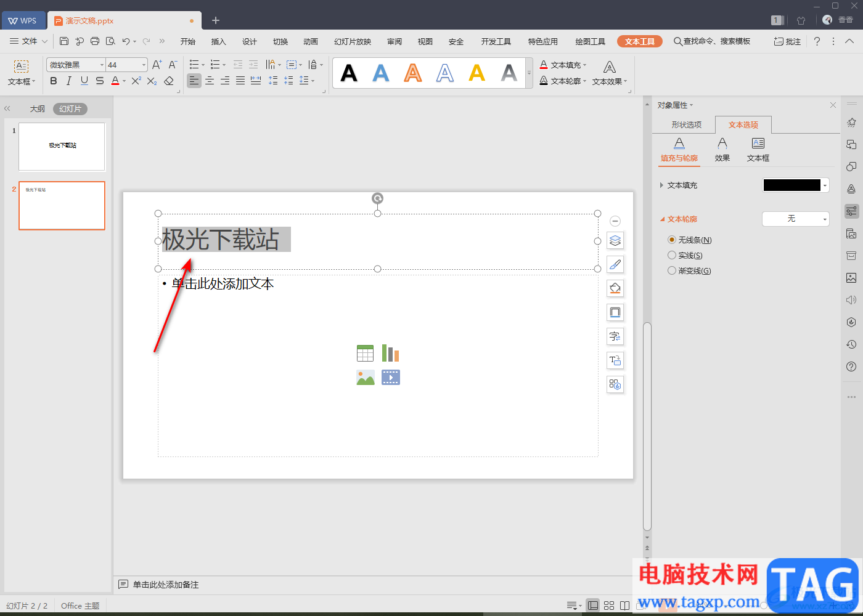The height and width of the screenshot is (616, 863).
Task: Toggle italic formatting
Action: tap(69, 81)
